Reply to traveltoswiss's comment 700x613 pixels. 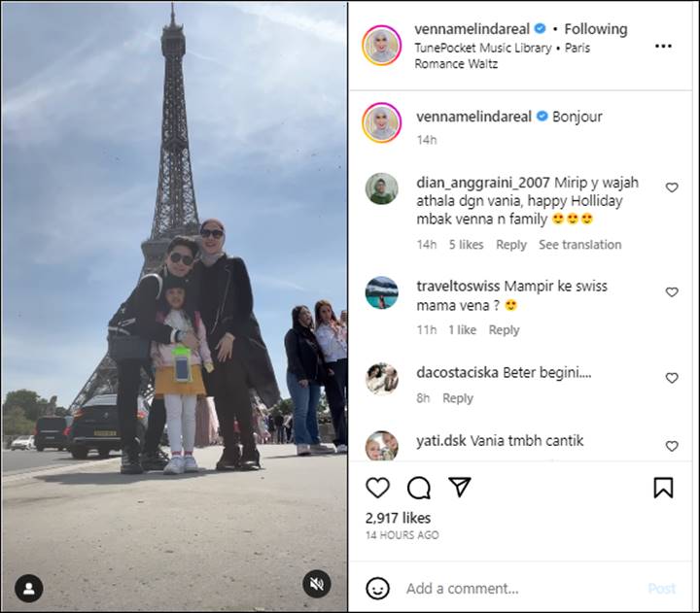pyautogui.click(x=504, y=329)
